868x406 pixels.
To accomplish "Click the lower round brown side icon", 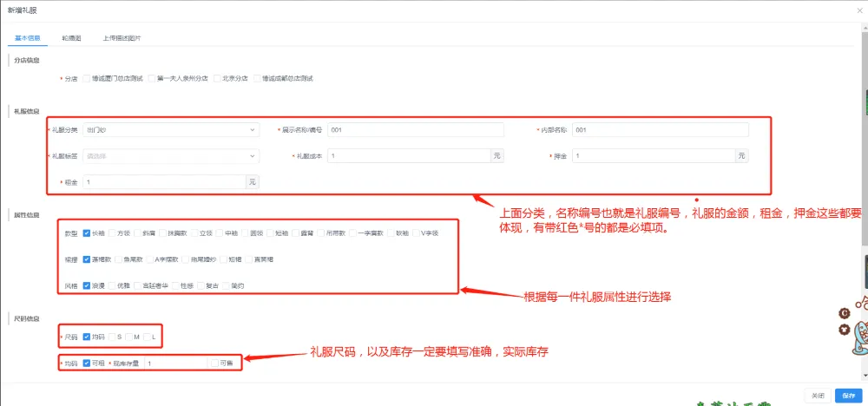I will point(843,330).
